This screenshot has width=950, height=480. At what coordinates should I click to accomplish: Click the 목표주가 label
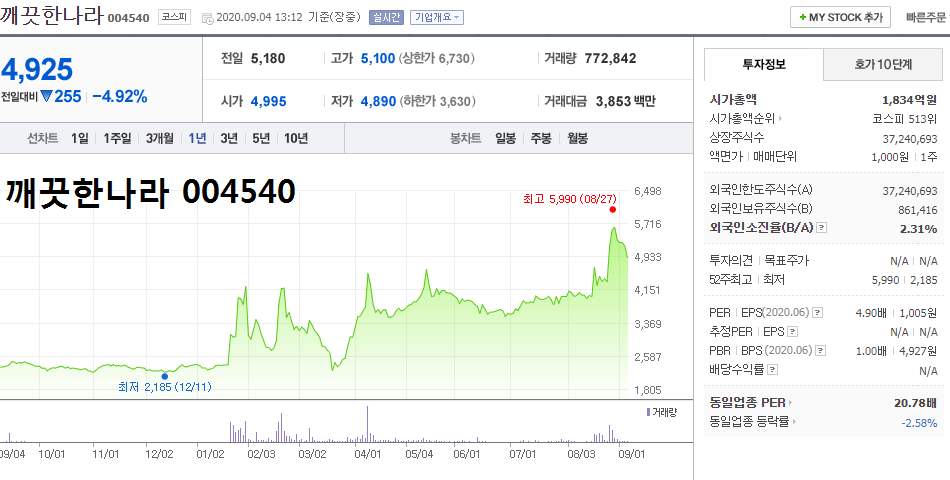tap(786, 261)
